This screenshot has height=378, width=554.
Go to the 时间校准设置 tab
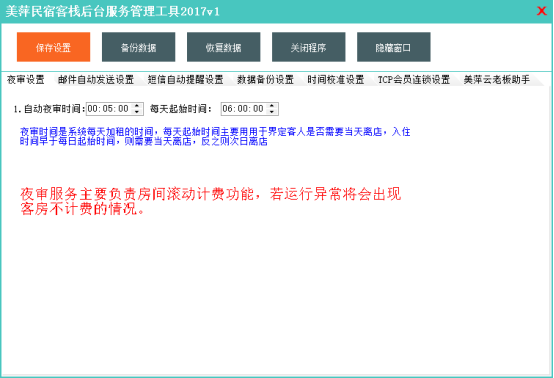click(x=336, y=79)
